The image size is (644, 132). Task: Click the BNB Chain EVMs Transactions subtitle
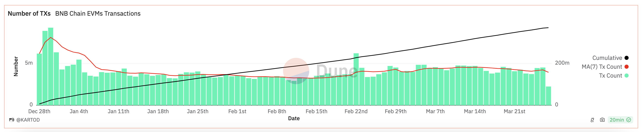pos(98,14)
